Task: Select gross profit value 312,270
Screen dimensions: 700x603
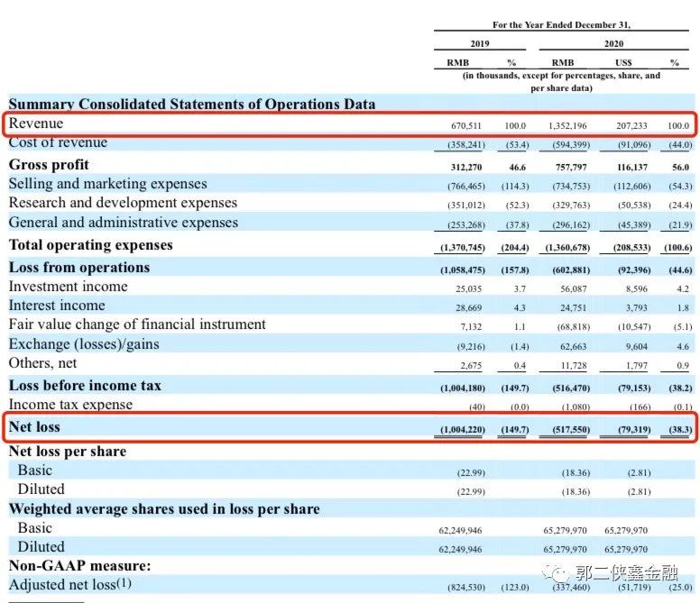Action: pos(466,168)
